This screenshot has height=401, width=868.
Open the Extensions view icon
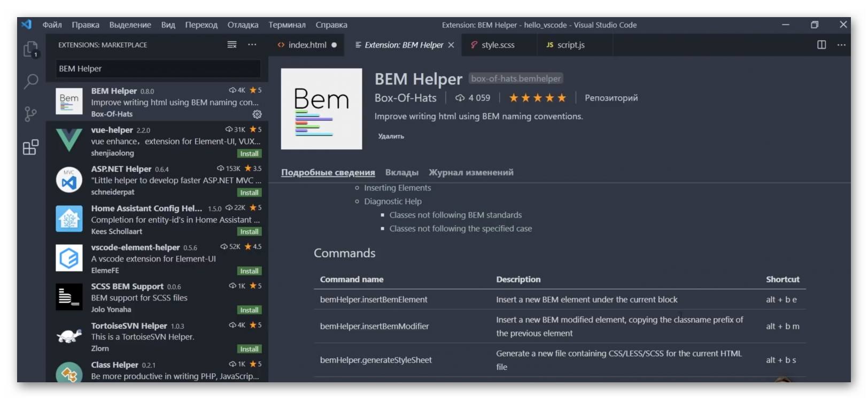pyautogui.click(x=31, y=146)
